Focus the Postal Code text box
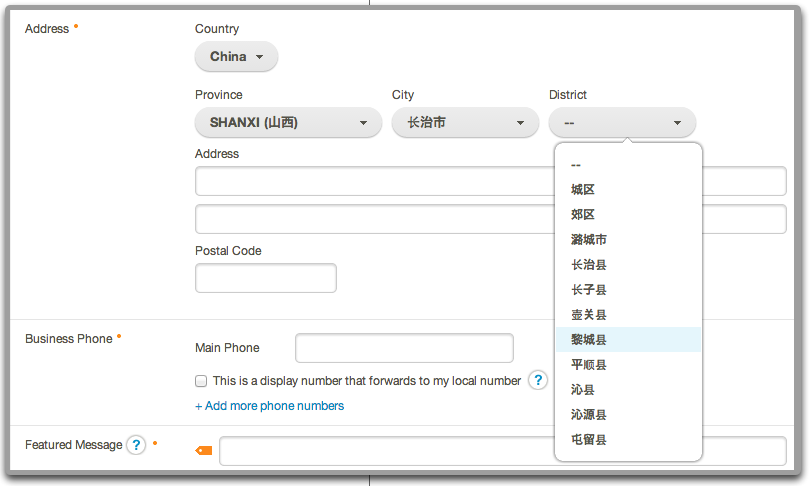Screen dimensions: 810x486 (266, 278)
